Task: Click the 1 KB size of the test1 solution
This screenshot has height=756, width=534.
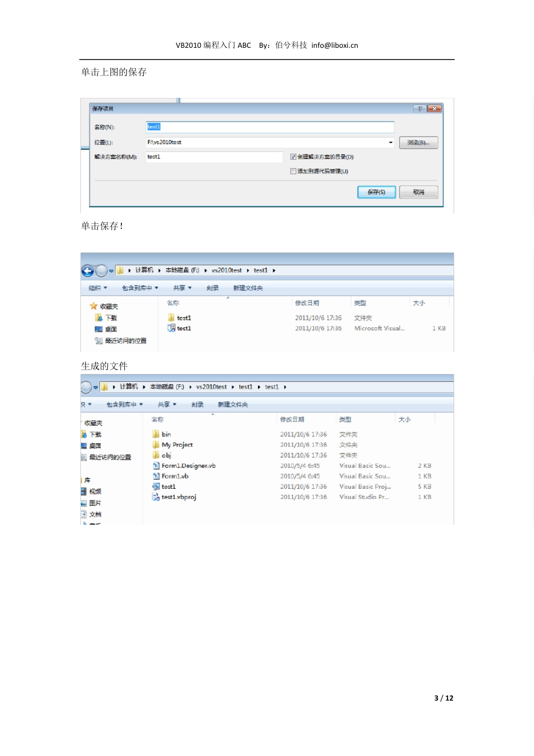Action: [439, 328]
